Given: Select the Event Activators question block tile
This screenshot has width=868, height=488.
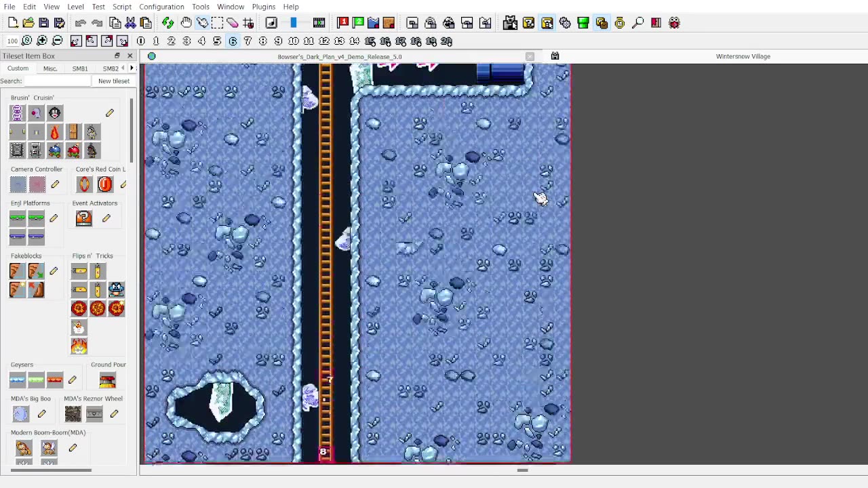Looking at the screenshot, I should 83,218.
